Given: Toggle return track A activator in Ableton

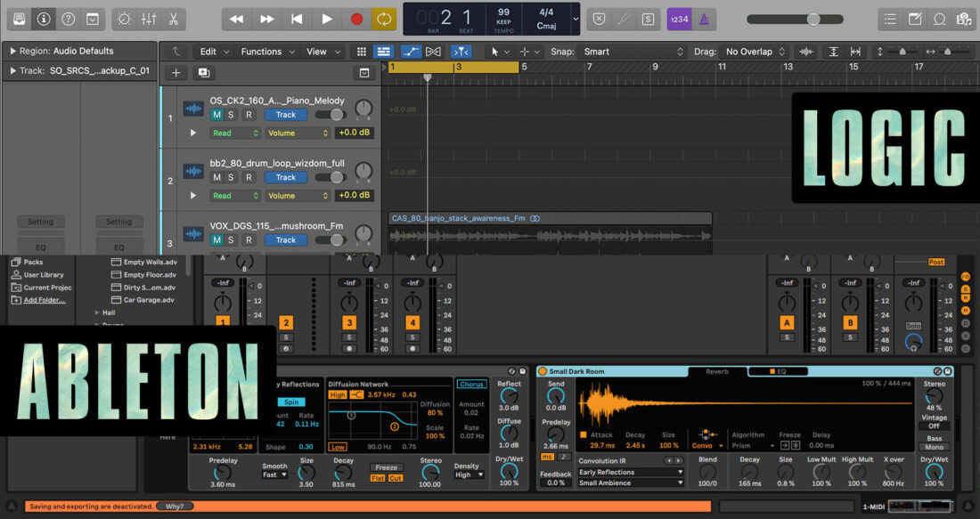Looking at the screenshot, I should tap(787, 323).
